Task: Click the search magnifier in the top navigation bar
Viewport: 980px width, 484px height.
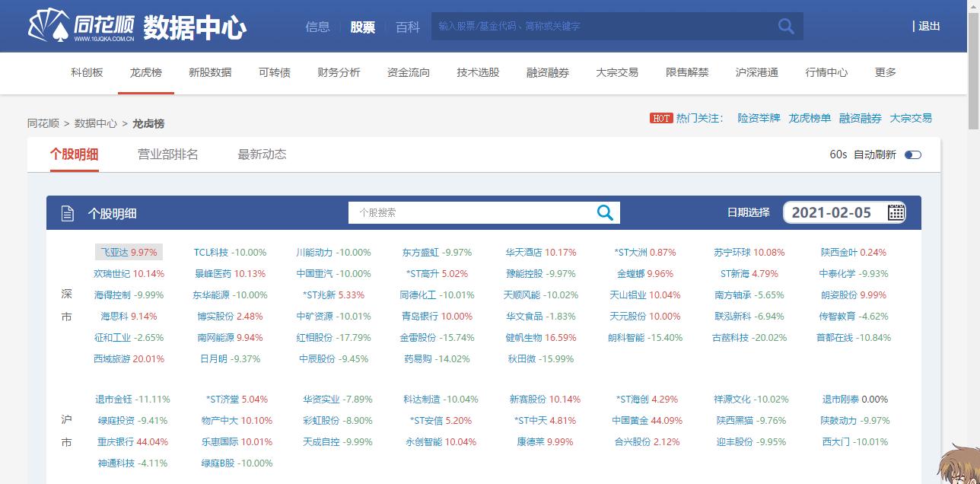Action: 785,26
